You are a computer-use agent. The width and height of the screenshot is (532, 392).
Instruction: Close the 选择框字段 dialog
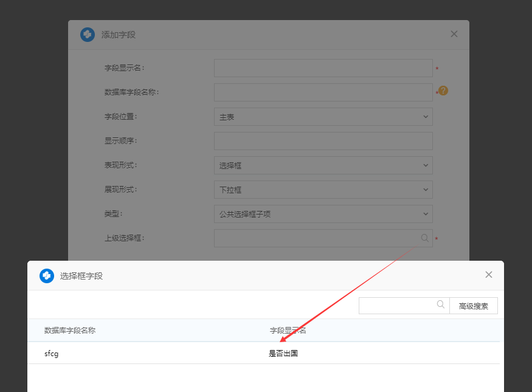(488, 275)
